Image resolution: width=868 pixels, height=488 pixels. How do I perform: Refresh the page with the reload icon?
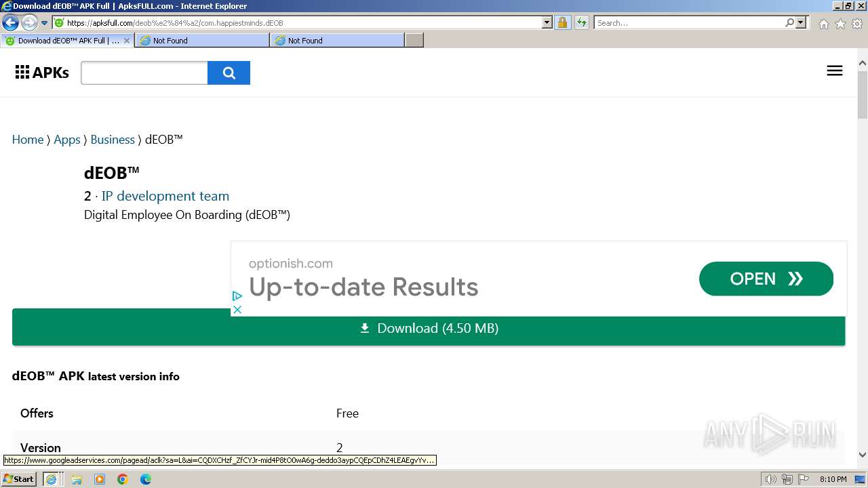tap(582, 22)
